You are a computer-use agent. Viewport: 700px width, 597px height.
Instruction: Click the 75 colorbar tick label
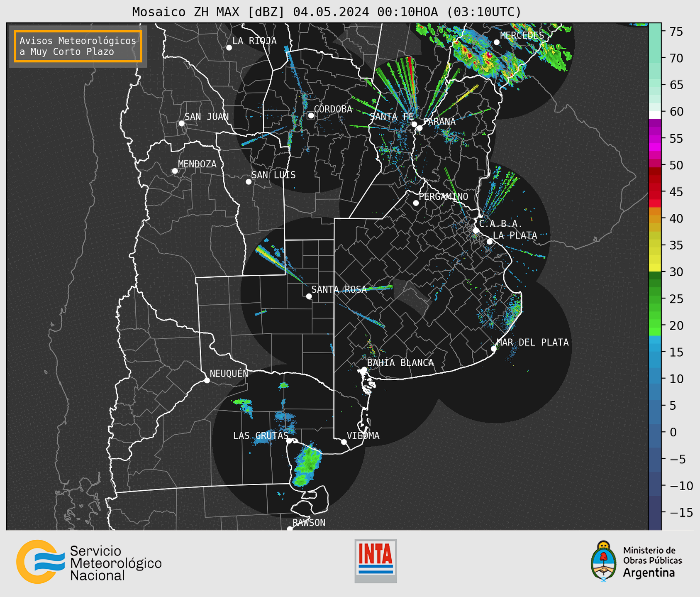point(676,32)
